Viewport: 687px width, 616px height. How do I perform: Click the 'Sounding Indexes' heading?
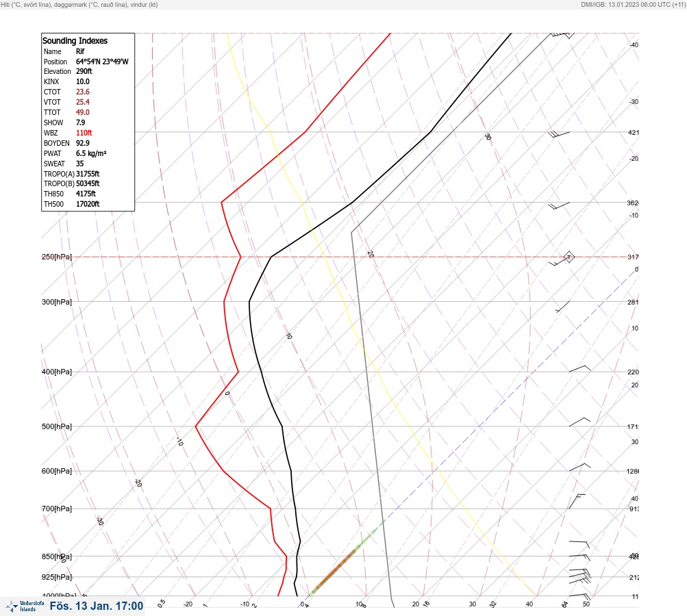click(75, 40)
